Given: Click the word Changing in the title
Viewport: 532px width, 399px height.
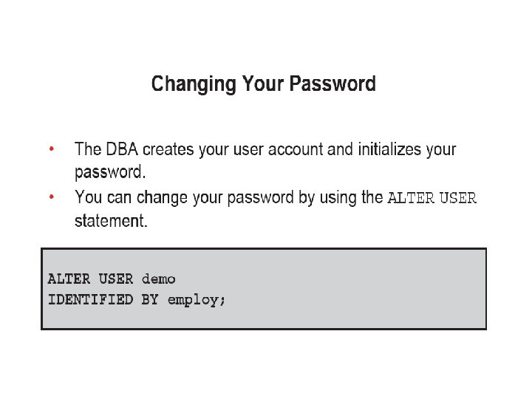Looking at the screenshot, I should [x=194, y=84].
